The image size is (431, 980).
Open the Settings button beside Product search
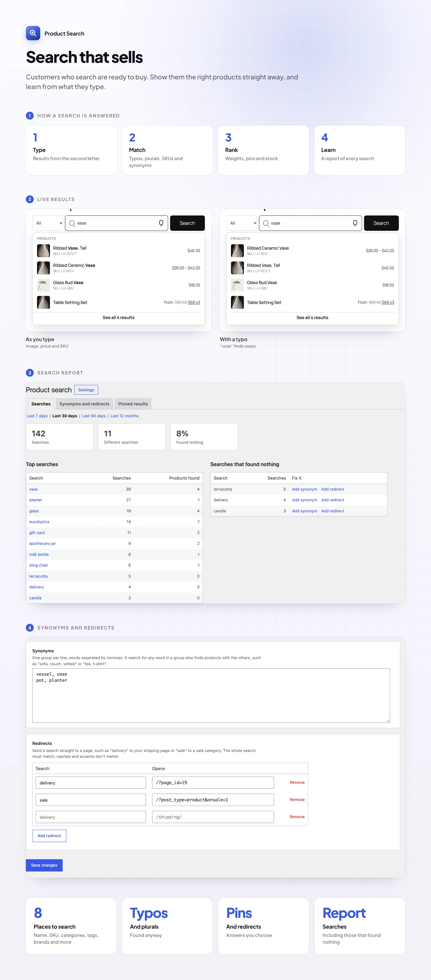(86, 390)
